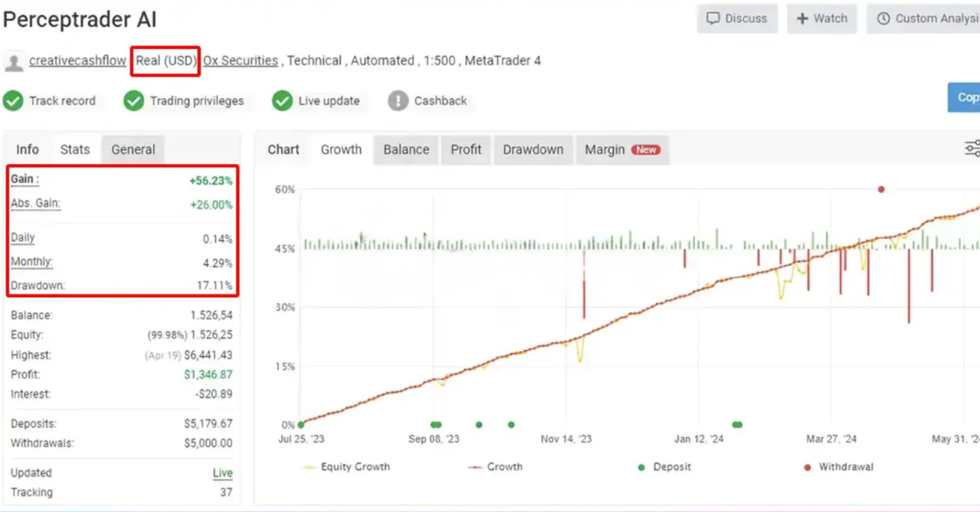Click the Track record green checkmark icon

pos(13,101)
